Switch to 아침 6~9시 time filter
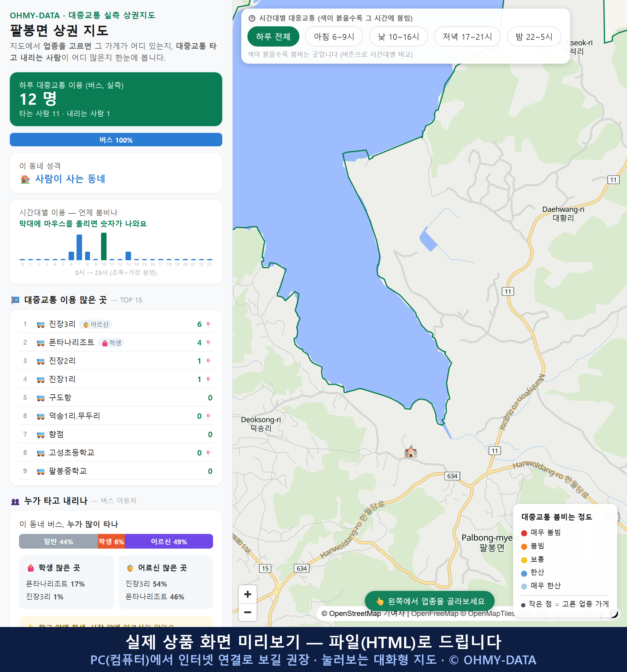Screen dimensions: 627x672 (x=334, y=36)
